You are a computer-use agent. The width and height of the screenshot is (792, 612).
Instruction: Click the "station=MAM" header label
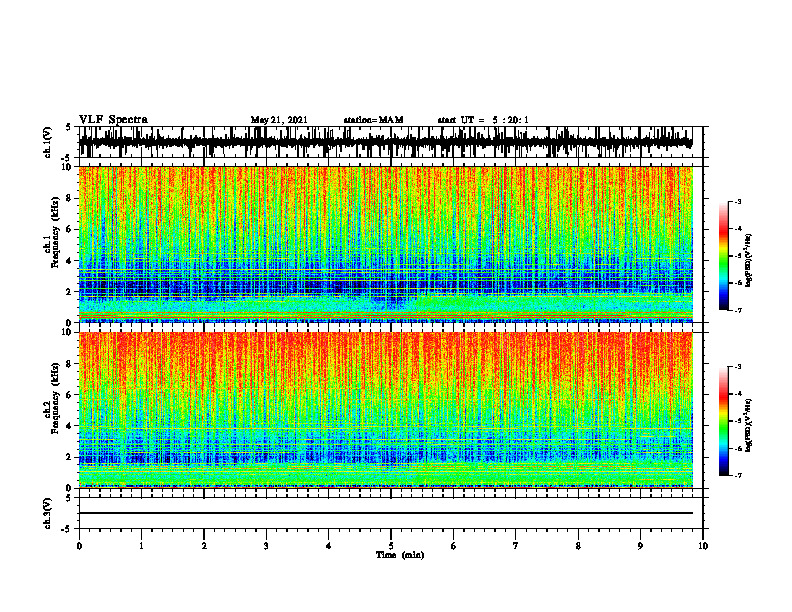373,120
